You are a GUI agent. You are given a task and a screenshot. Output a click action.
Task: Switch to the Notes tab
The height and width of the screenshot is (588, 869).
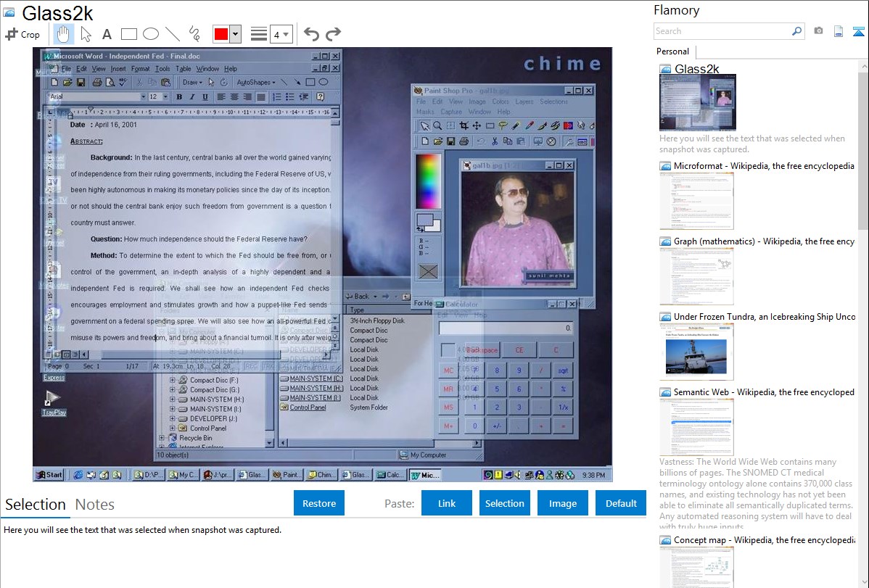[x=95, y=505]
